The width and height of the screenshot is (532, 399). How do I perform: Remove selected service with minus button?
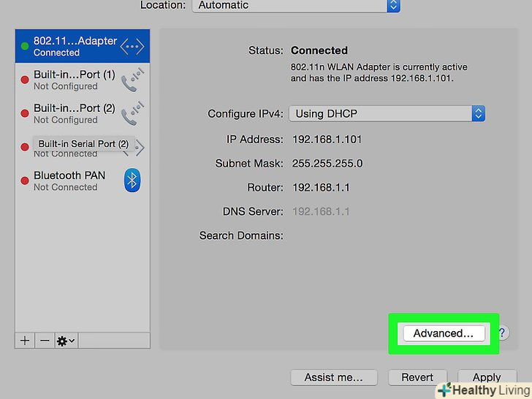[x=45, y=341]
